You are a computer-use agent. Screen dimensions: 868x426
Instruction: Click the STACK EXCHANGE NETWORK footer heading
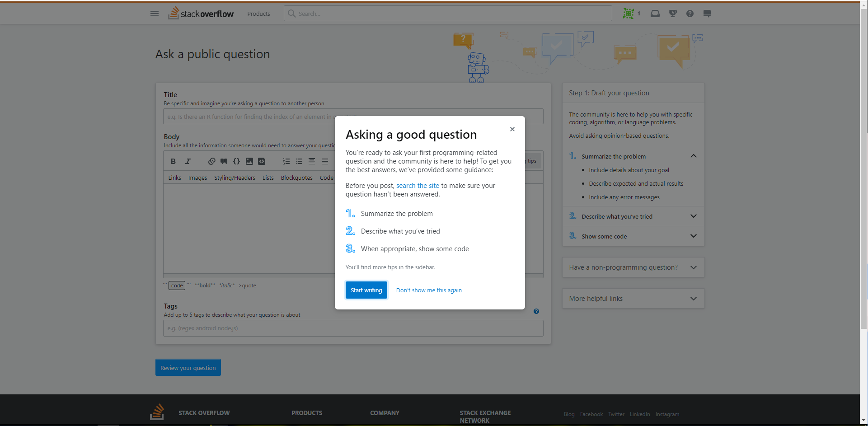coord(485,417)
